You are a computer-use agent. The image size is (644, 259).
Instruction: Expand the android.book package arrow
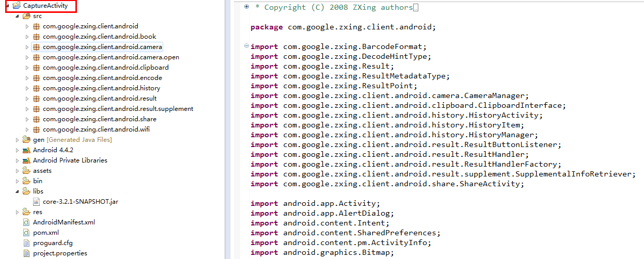[27, 37]
